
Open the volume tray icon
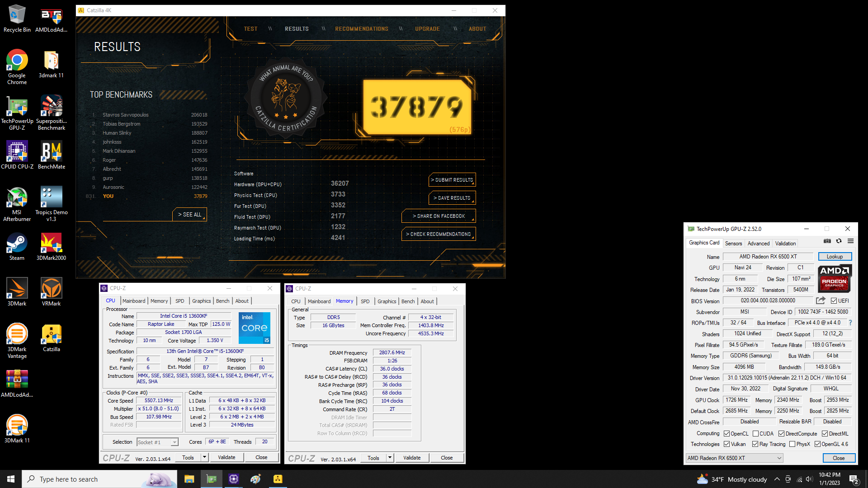coord(809,479)
